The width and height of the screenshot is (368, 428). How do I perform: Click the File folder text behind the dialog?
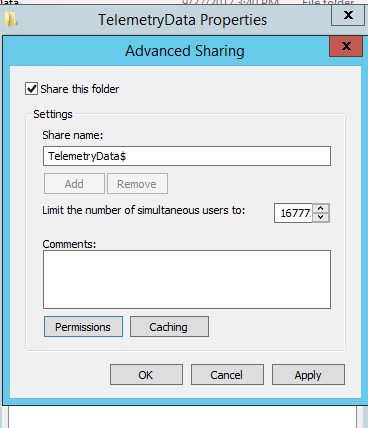(x=328, y=3)
